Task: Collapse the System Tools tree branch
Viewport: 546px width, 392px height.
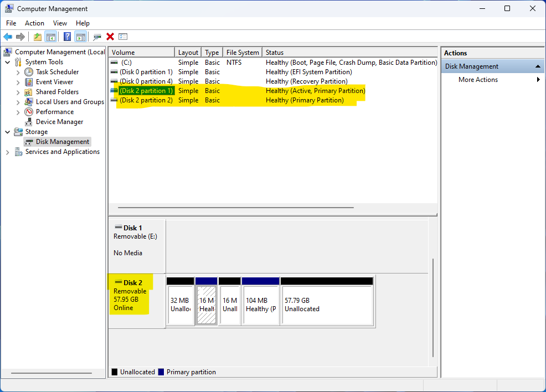Action: [7, 61]
